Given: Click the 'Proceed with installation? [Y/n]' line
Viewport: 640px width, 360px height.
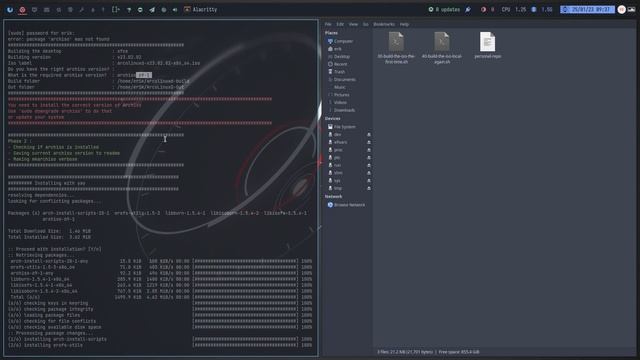Looking at the screenshot, I should (55, 249).
